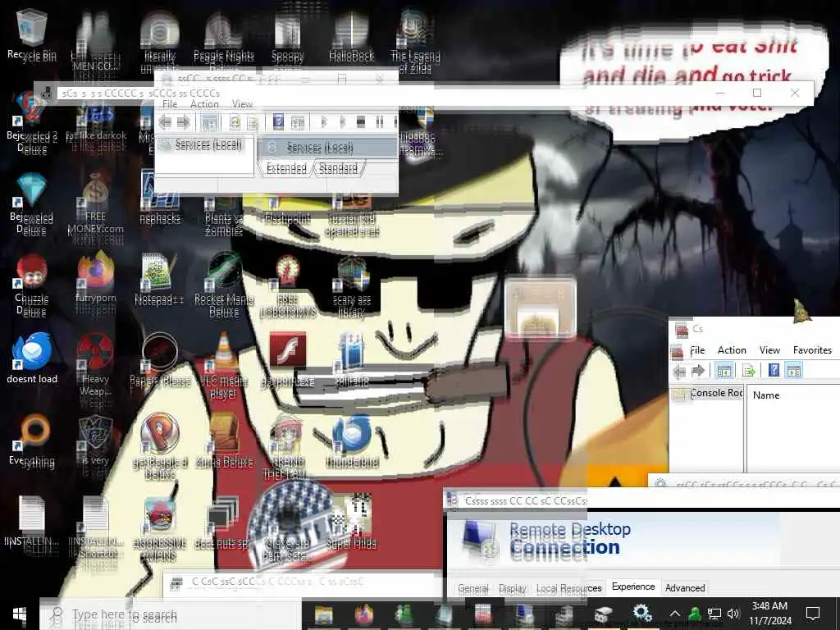Switch to Local Resources tab

click(569, 588)
